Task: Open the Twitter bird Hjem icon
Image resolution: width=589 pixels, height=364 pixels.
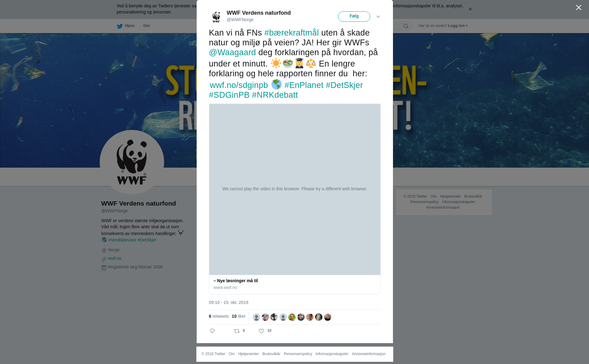Action: click(120, 26)
